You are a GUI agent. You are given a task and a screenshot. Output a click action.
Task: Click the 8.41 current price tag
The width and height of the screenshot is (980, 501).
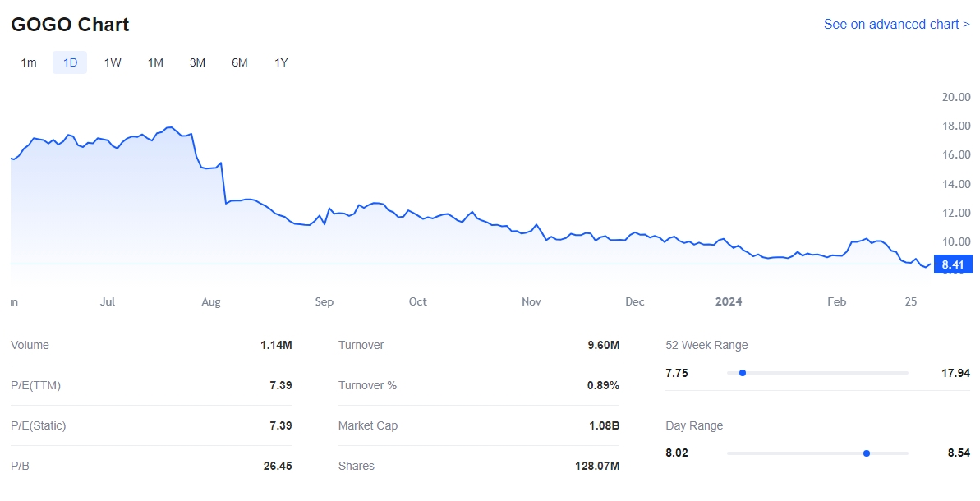pyautogui.click(x=952, y=264)
